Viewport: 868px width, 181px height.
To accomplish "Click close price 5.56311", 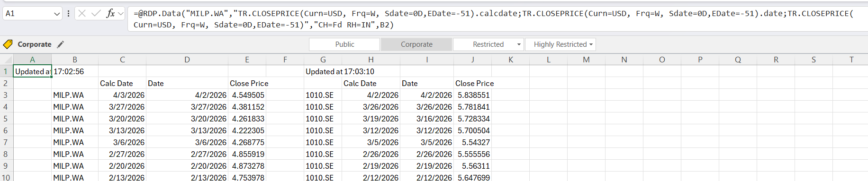I will point(472,166).
